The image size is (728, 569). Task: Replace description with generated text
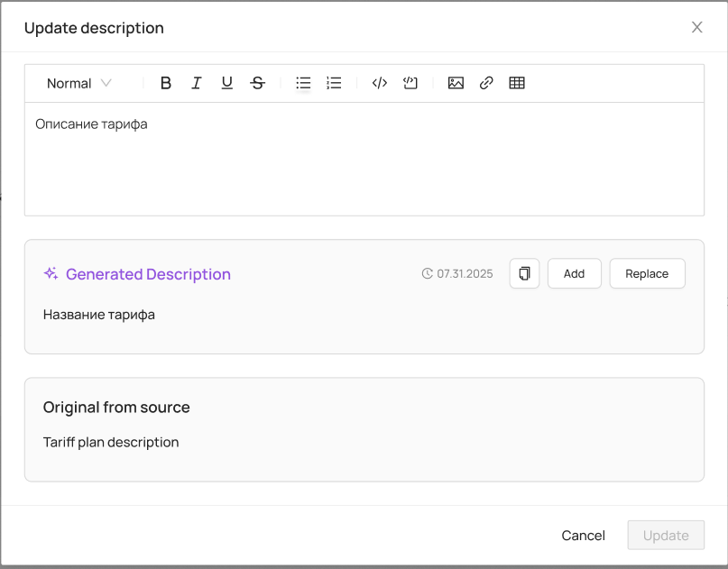point(647,273)
